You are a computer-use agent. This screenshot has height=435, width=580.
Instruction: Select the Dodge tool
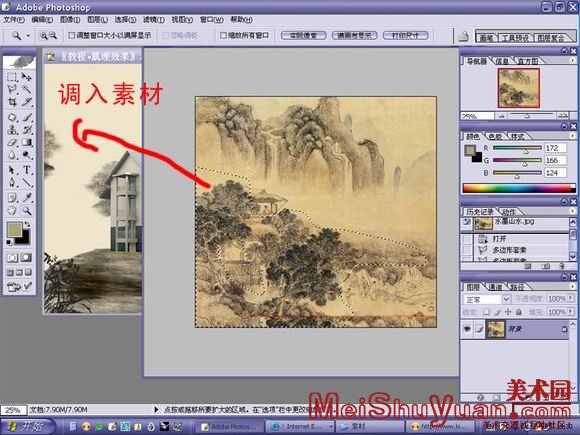tap(26, 154)
